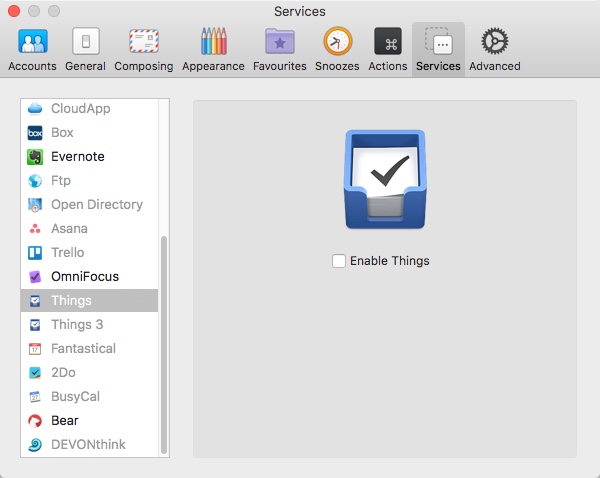Image resolution: width=600 pixels, height=478 pixels.
Task: Select Box in the services list
Action: 90,133
